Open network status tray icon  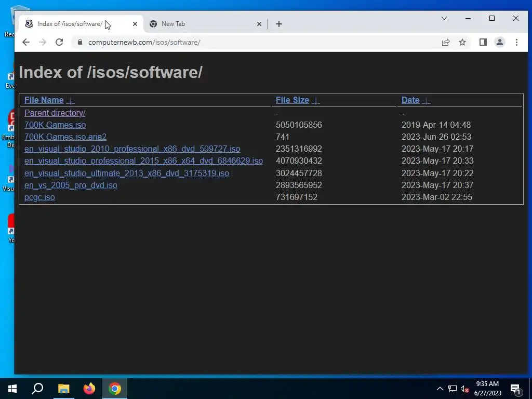coord(453,389)
